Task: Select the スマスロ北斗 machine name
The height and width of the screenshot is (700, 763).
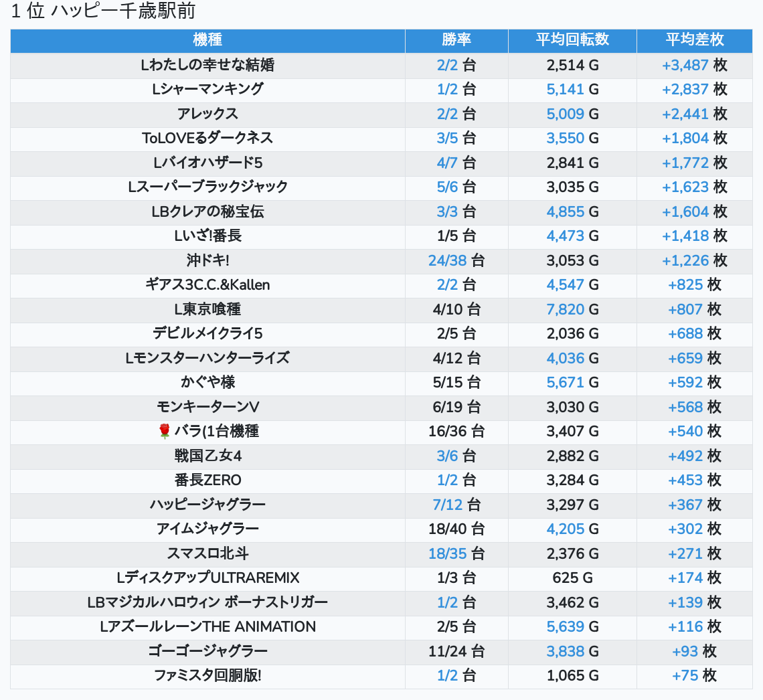Action: (x=207, y=554)
